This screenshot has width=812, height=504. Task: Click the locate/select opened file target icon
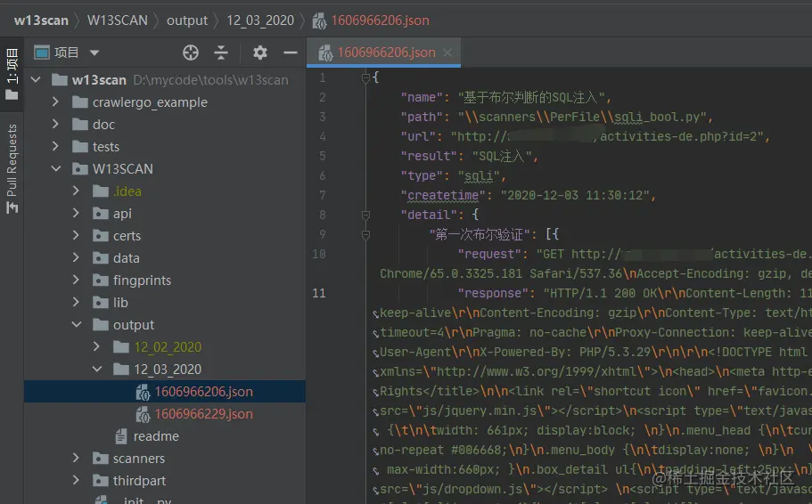coord(191,53)
